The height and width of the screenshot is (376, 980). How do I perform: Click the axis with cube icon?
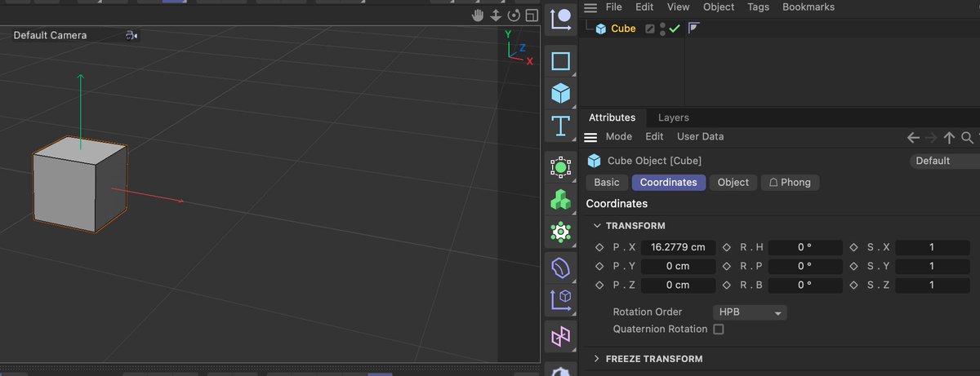[x=560, y=299]
